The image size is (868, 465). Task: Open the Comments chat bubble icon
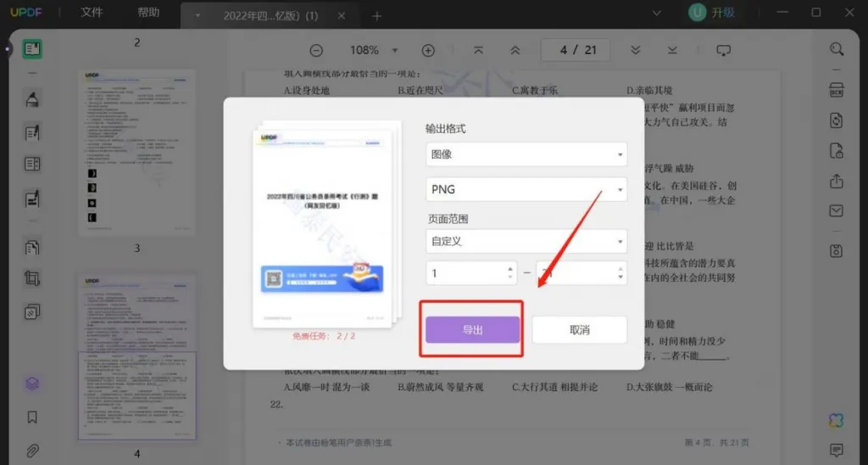[x=837, y=450]
